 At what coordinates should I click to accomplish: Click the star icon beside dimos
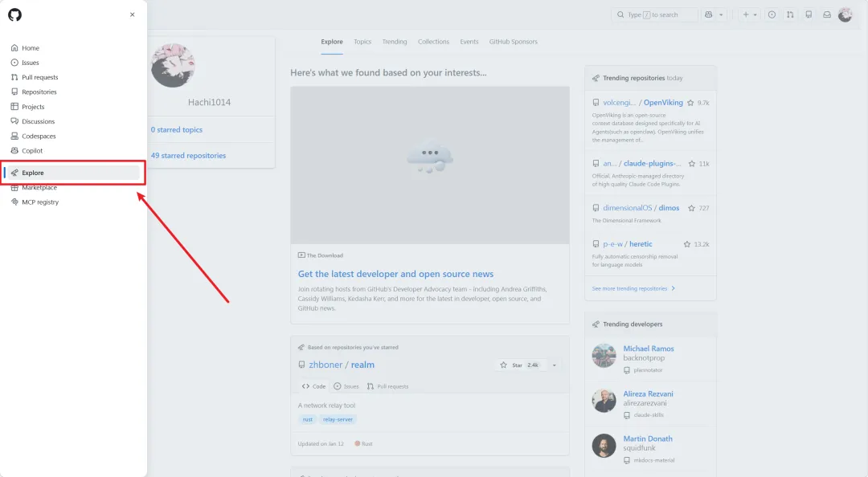coord(691,208)
